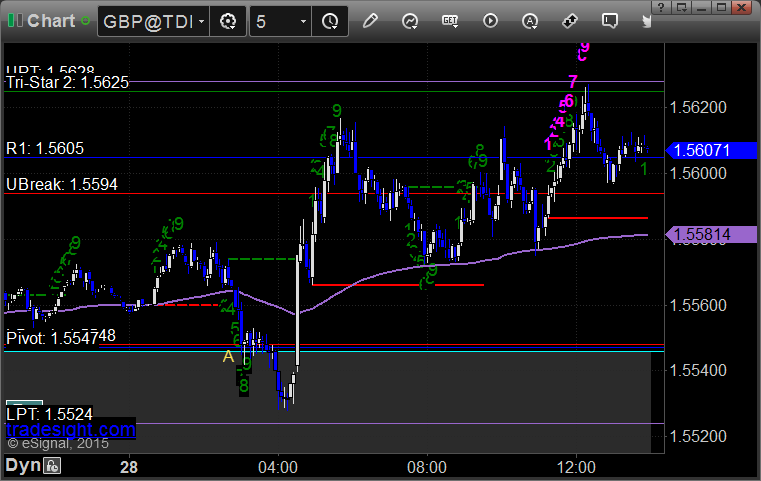The width and height of the screenshot is (761, 481).
Task: Open the studies chart-circle icon
Action: (410, 21)
